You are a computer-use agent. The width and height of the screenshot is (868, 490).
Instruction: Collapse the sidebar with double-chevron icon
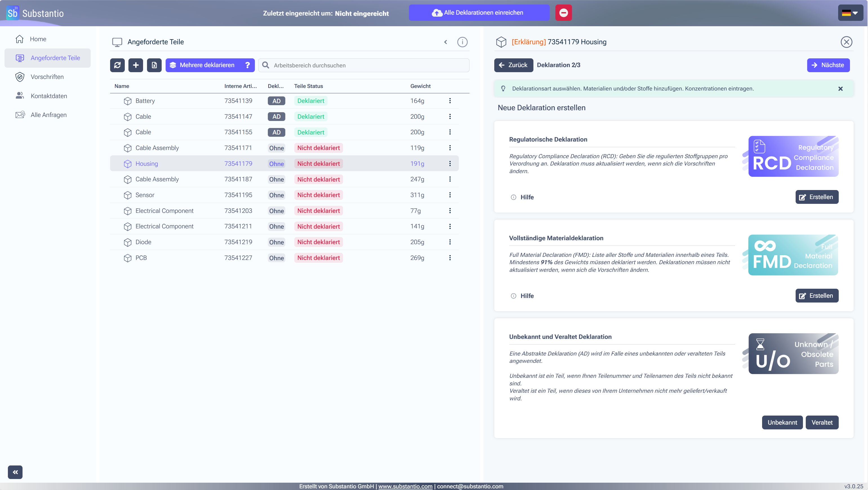click(15, 472)
